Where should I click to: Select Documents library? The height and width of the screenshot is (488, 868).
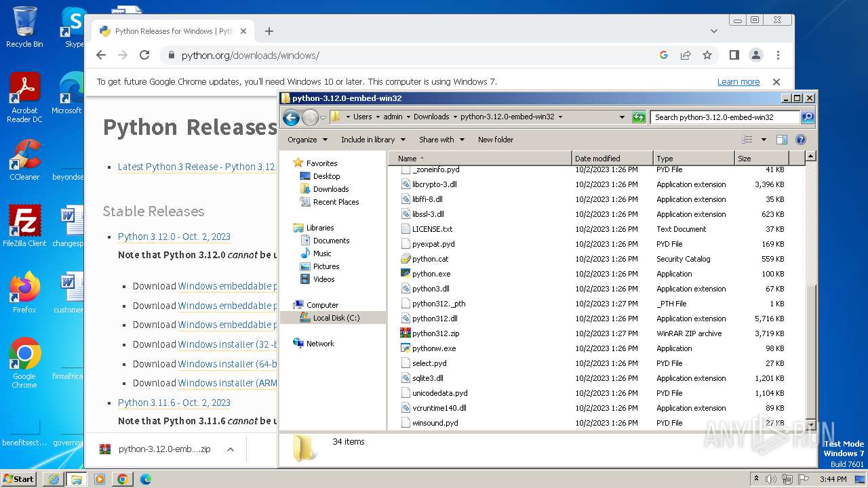point(331,241)
